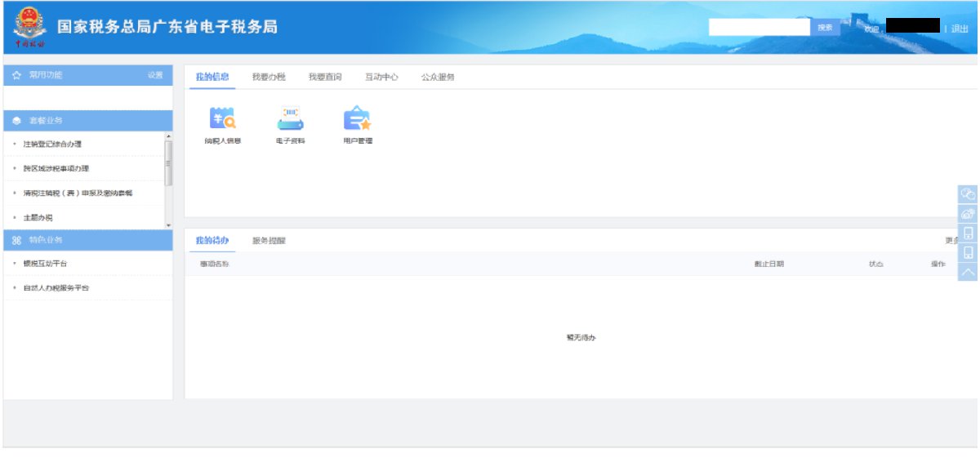The image size is (980, 458).
Task: Switch to the 我要办税 tab
Action: [268, 77]
